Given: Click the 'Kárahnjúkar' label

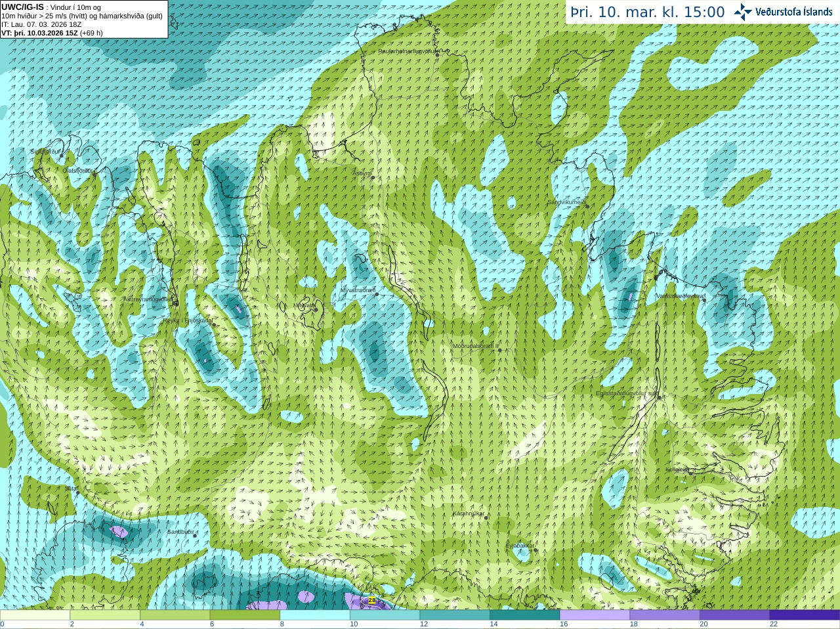Looking at the screenshot, I should click(x=469, y=514).
